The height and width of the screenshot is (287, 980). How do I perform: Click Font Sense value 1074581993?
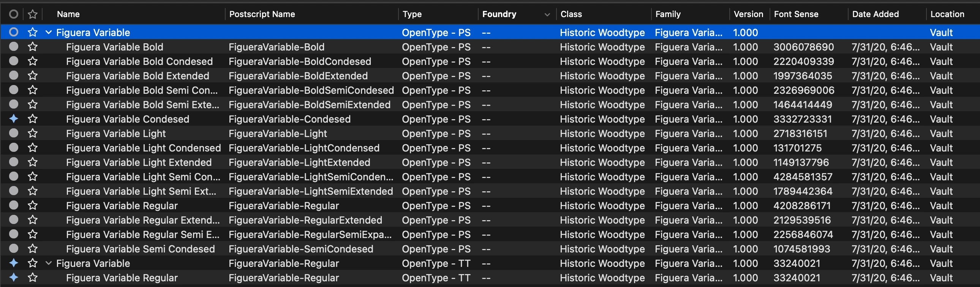click(801, 249)
